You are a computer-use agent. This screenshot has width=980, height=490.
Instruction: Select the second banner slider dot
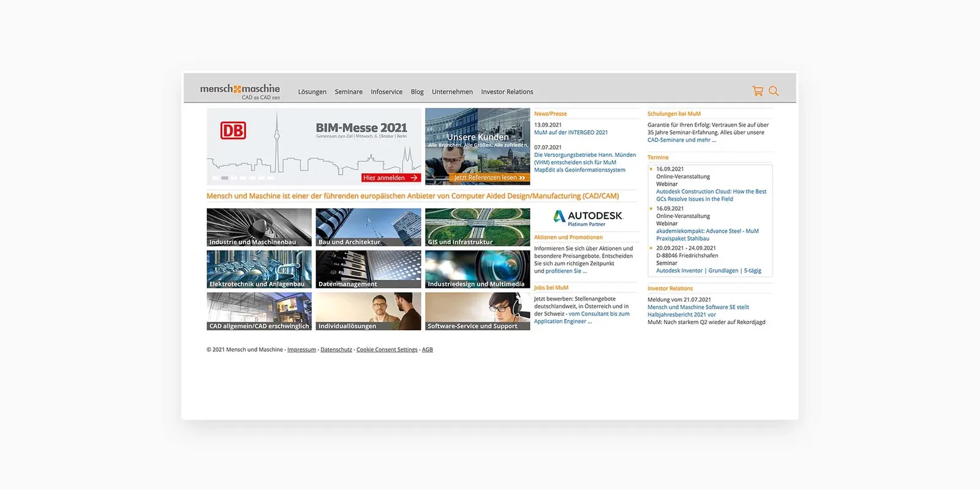(x=225, y=178)
